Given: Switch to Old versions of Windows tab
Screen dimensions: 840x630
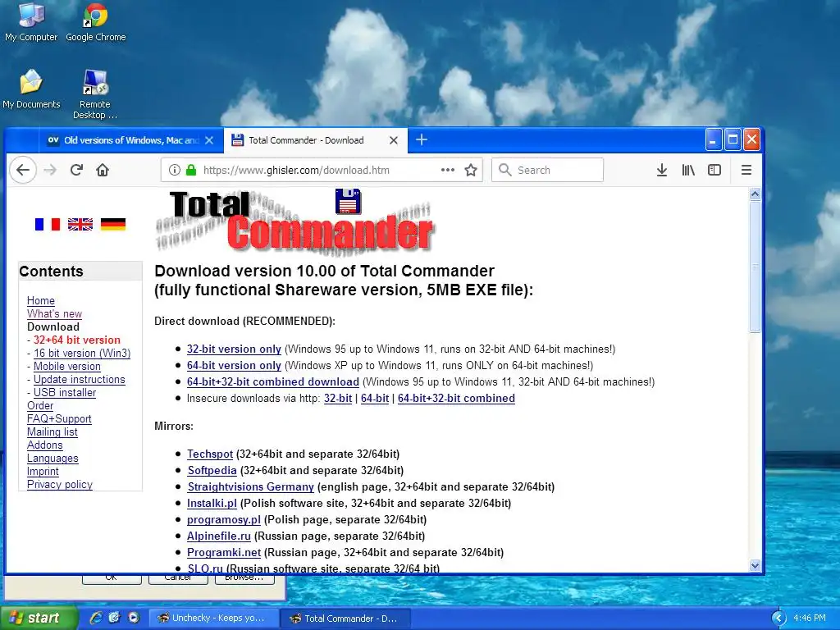Looking at the screenshot, I should click(124, 140).
